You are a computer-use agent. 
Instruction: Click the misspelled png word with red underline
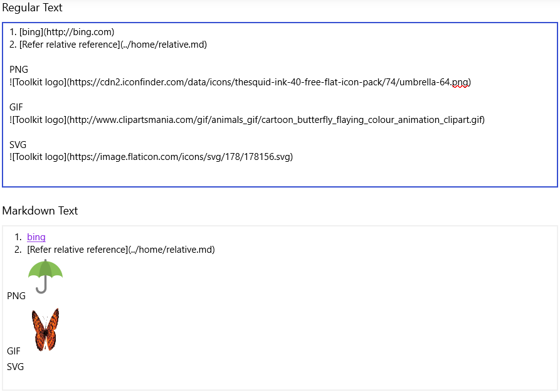tap(461, 82)
